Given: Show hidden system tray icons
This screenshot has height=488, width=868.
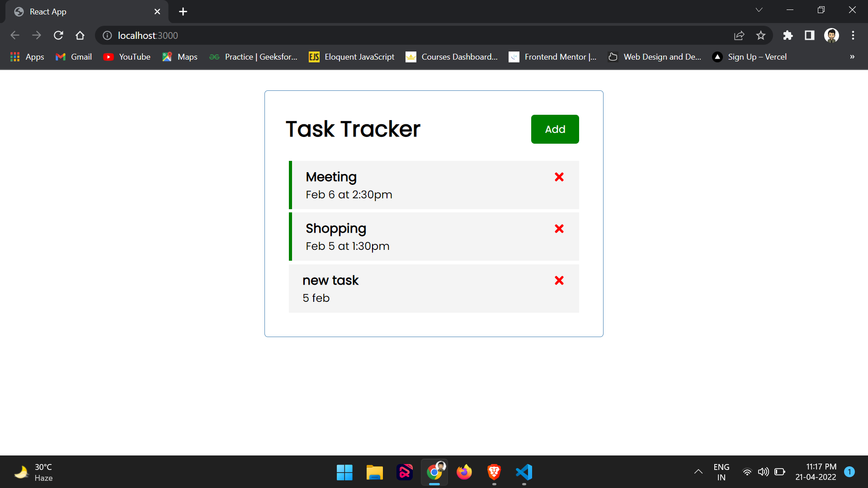Looking at the screenshot, I should pyautogui.click(x=698, y=472).
